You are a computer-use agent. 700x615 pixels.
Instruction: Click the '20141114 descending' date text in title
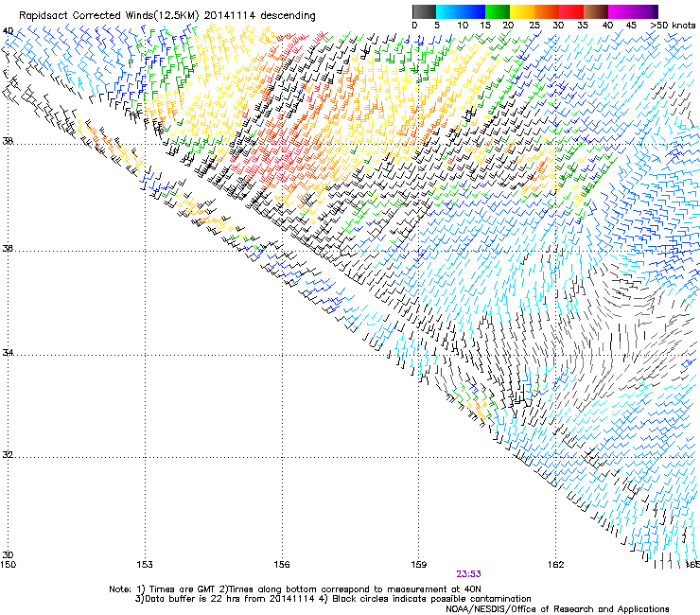[x=260, y=16]
